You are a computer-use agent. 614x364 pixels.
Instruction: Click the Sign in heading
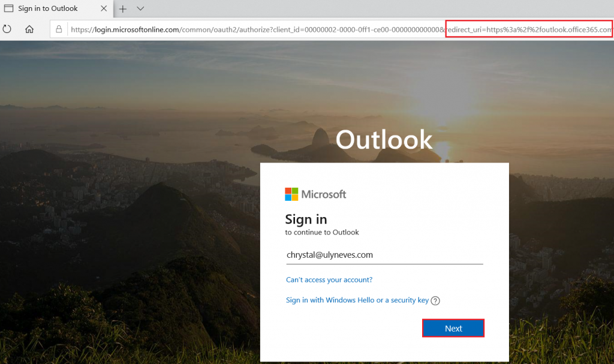[x=306, y=219]
